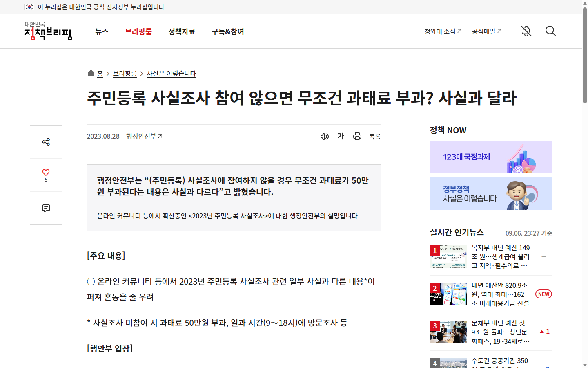Viewport: 588px width, 368px height.
Task: Open the 사실은 이렇습니다 breadcrumb link
Action: point(171,74)
